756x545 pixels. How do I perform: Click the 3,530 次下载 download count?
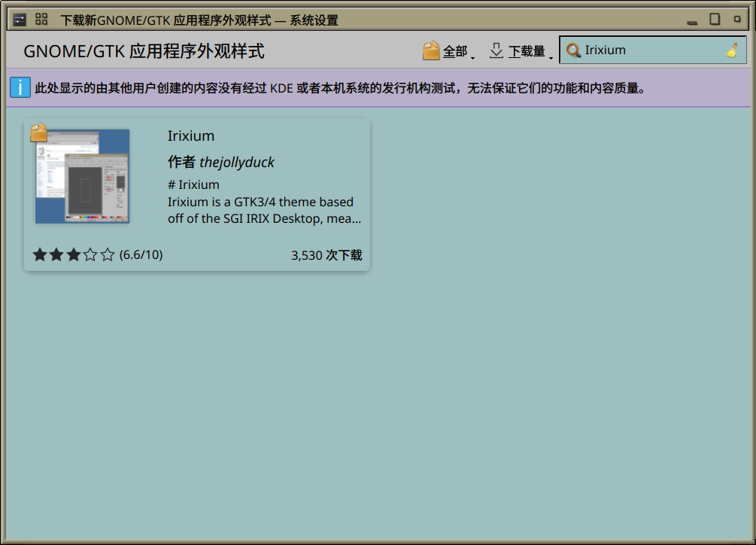326,255
